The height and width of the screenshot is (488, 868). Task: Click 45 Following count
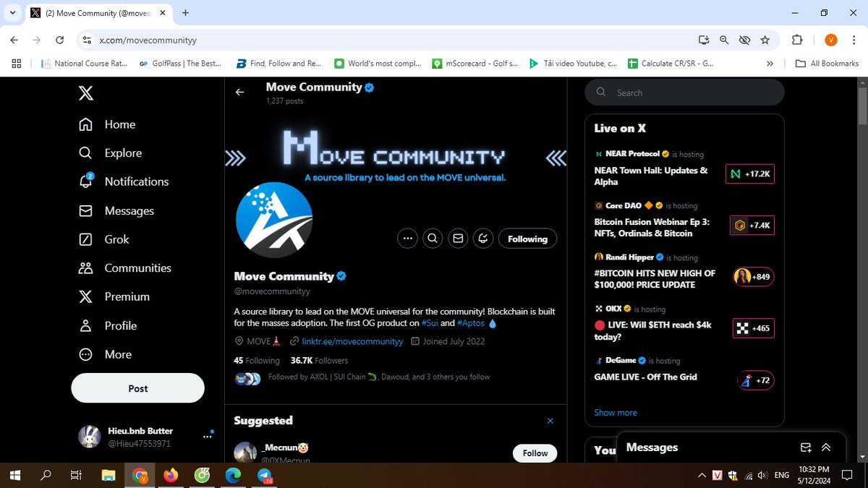(257, 360)
